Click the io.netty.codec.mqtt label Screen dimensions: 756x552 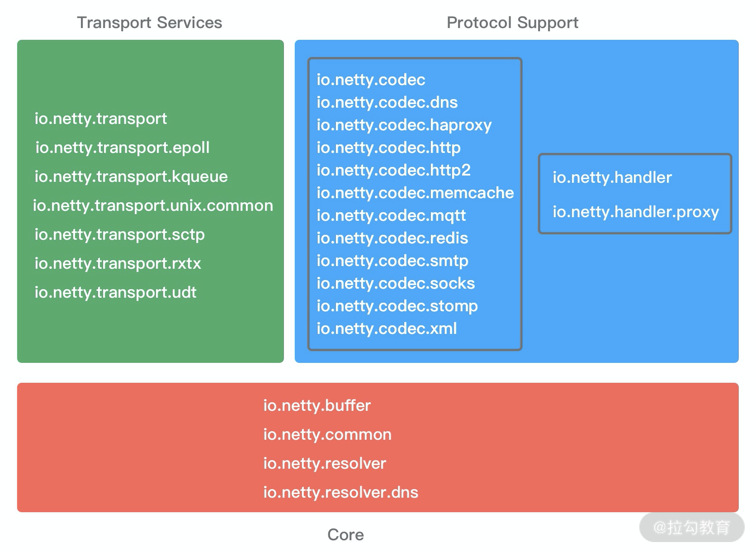coord(391,215)
